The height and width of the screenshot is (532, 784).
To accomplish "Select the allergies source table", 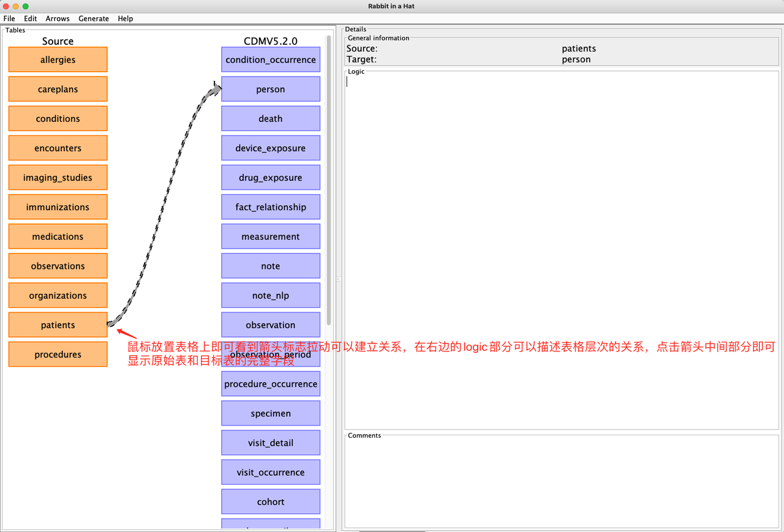I will coord(58,59).
